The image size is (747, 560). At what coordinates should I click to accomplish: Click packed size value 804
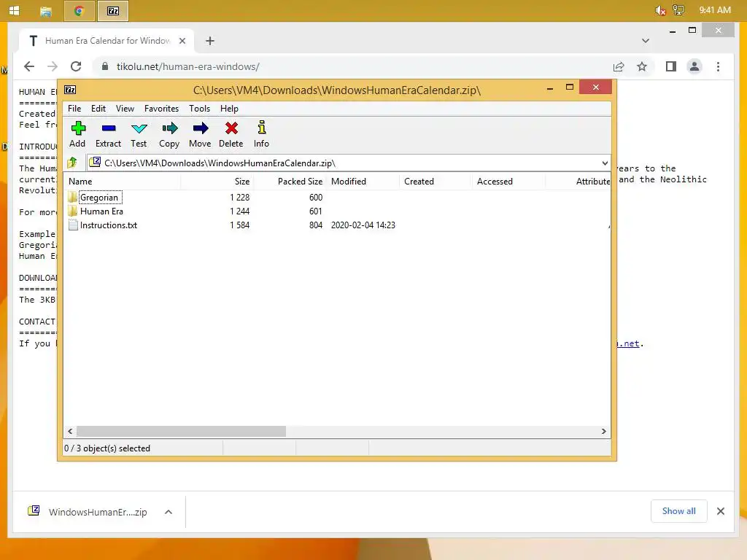316,225
